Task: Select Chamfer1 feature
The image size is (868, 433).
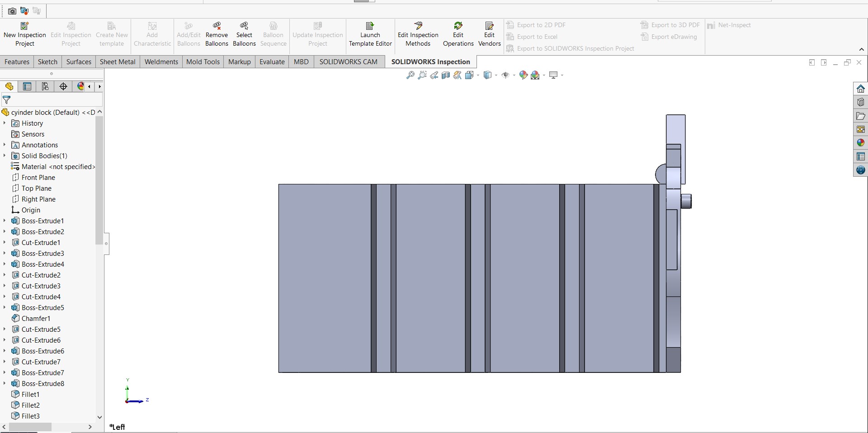Action: (36, 319)
